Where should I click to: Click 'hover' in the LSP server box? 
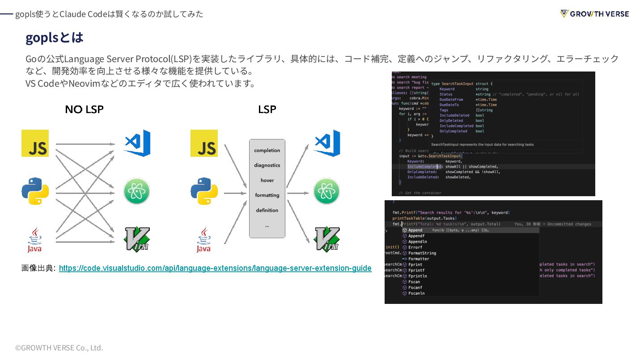[x=267, y=181]
